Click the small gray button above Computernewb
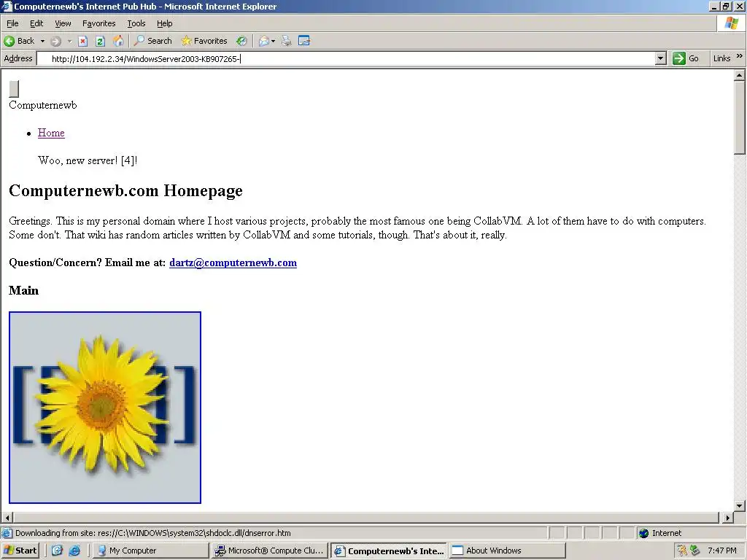The image size is (747, 560). point(14,89)
